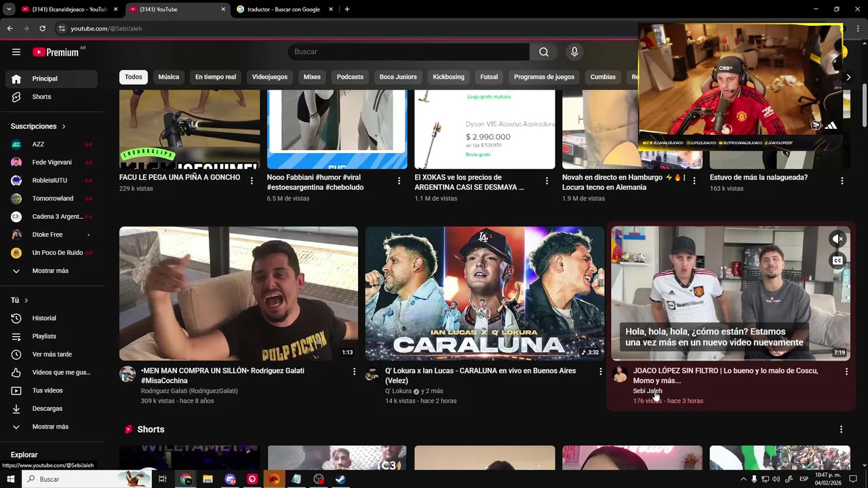Select the Música filter chip
Screen dimensions: 868x488
(x=169, y=77)
